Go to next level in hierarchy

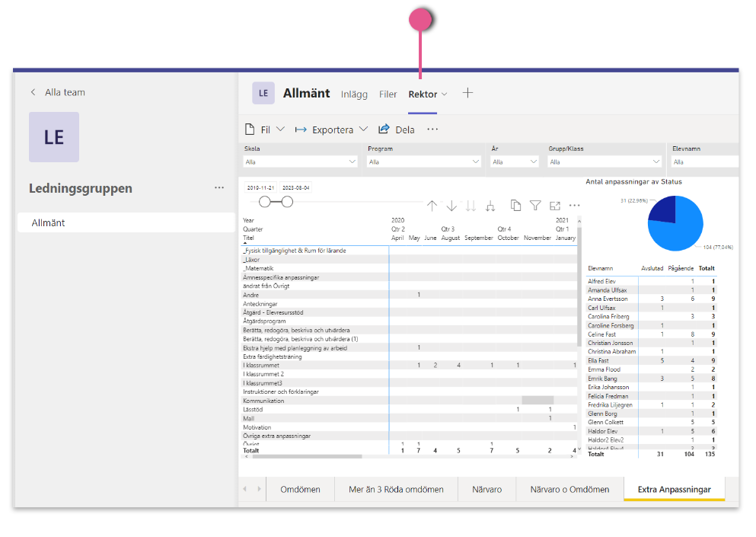471,206
